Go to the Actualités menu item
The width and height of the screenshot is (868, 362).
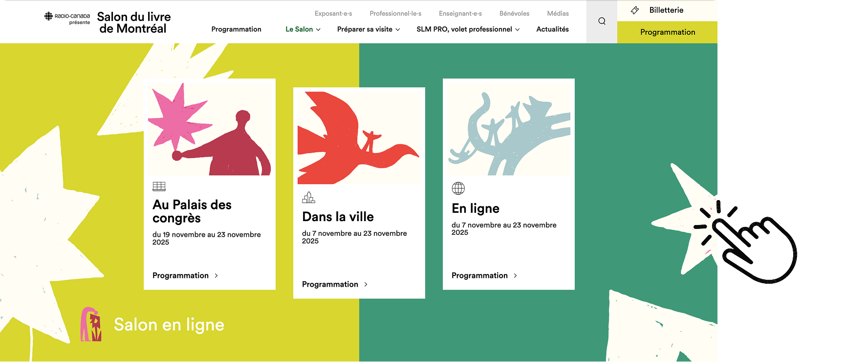tap(552, 29)
